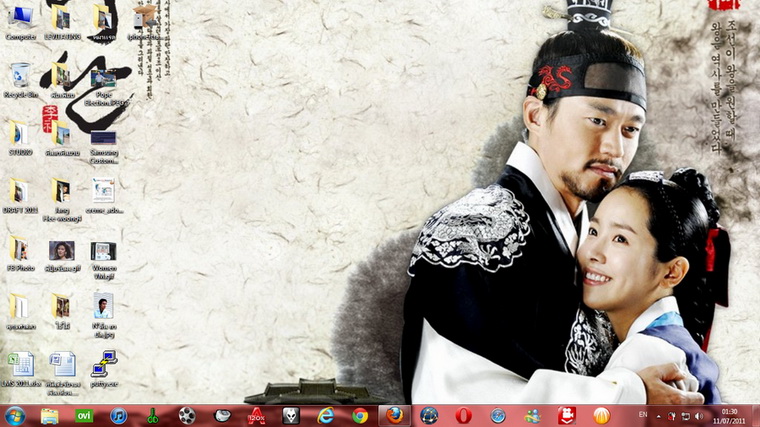Open the Windows Start menu

(15, 416)
